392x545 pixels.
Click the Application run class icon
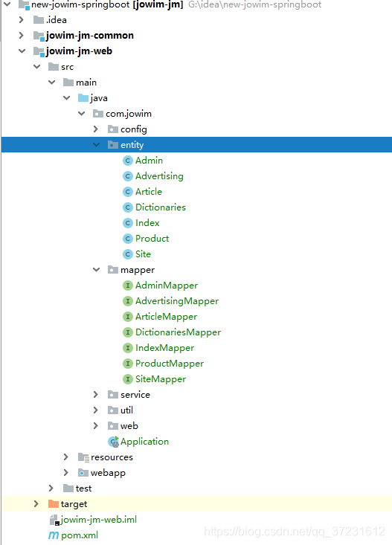click(113, 442)
